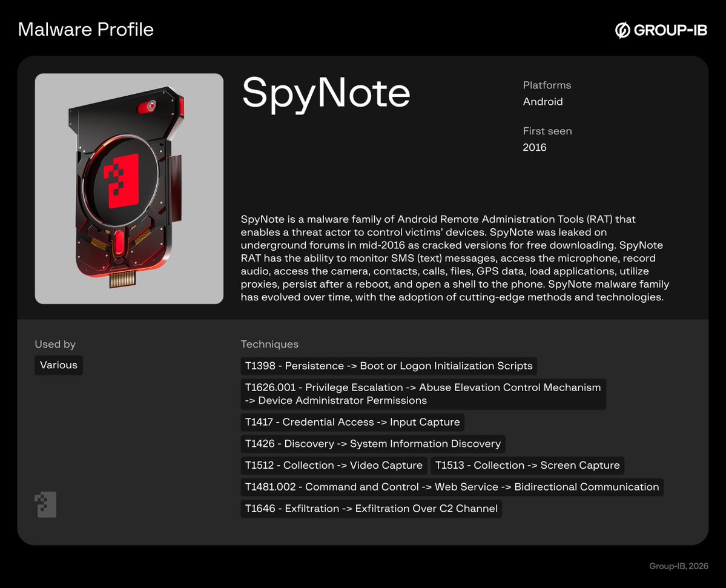Click the 'First seen' label
The image size is (726, 588).
pos(547,131)
